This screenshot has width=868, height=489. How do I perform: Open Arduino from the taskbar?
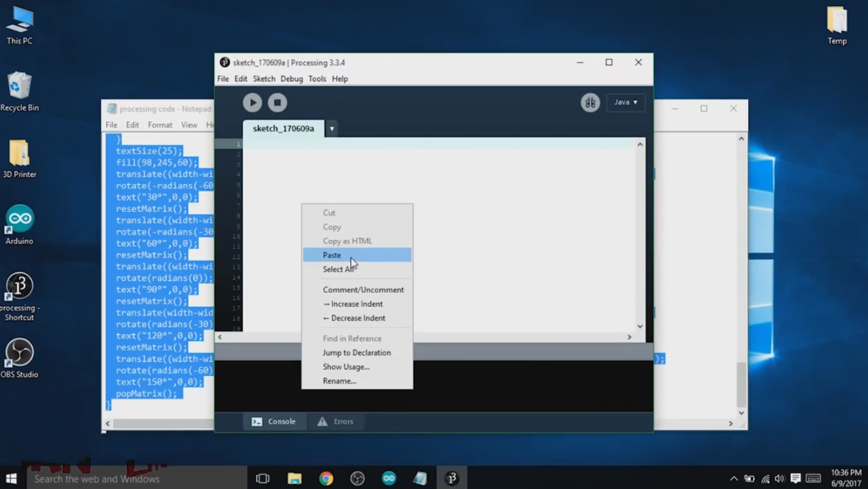(389, 478)
